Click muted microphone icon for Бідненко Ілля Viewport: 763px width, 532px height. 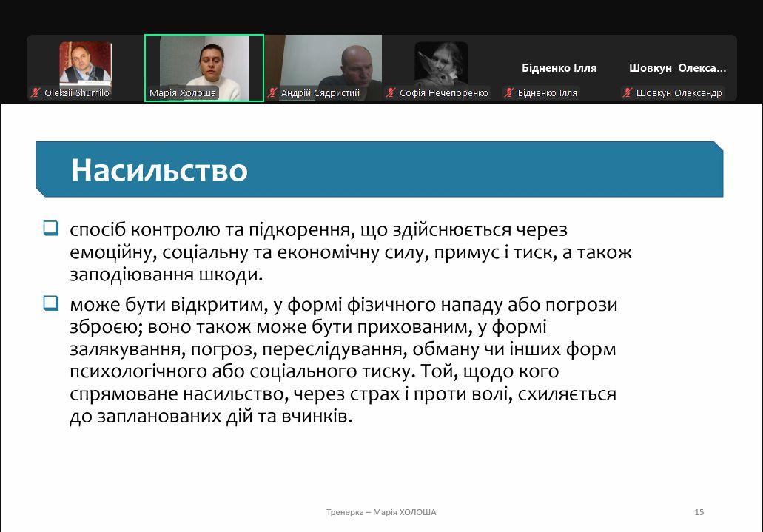click(509, 92)
